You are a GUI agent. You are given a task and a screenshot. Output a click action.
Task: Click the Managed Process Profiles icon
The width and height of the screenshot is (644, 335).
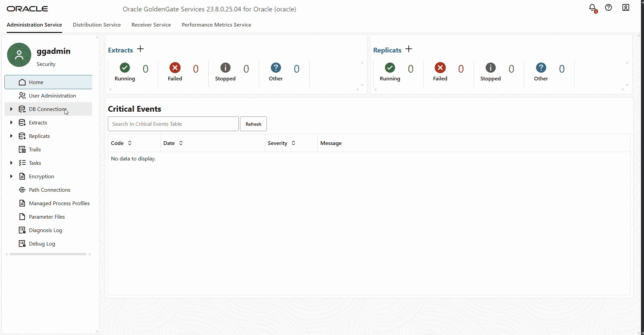22,203
